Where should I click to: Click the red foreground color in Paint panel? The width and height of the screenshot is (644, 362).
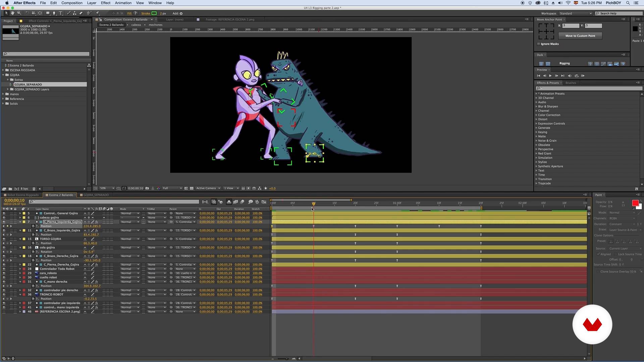[x=635, y=203]
